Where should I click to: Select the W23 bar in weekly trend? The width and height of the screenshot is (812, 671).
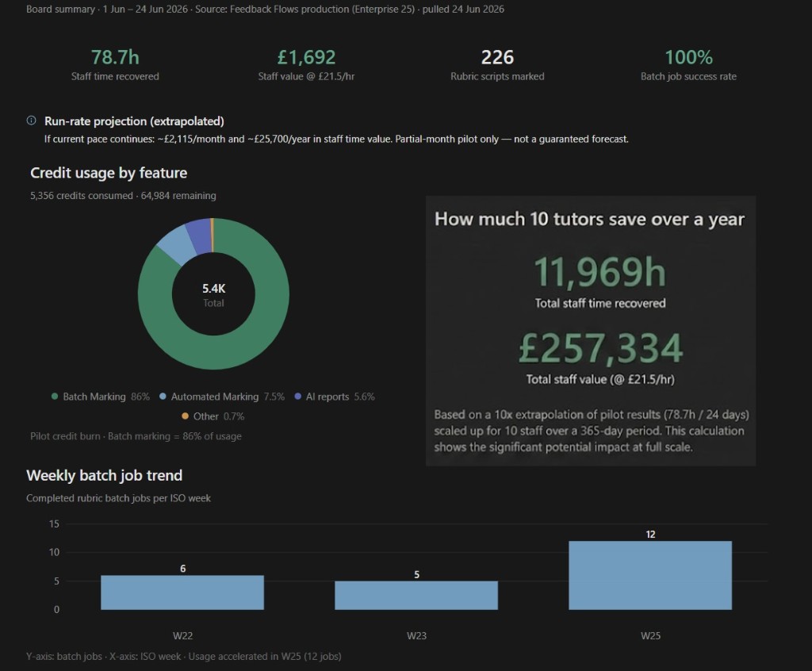click(416, 596)
